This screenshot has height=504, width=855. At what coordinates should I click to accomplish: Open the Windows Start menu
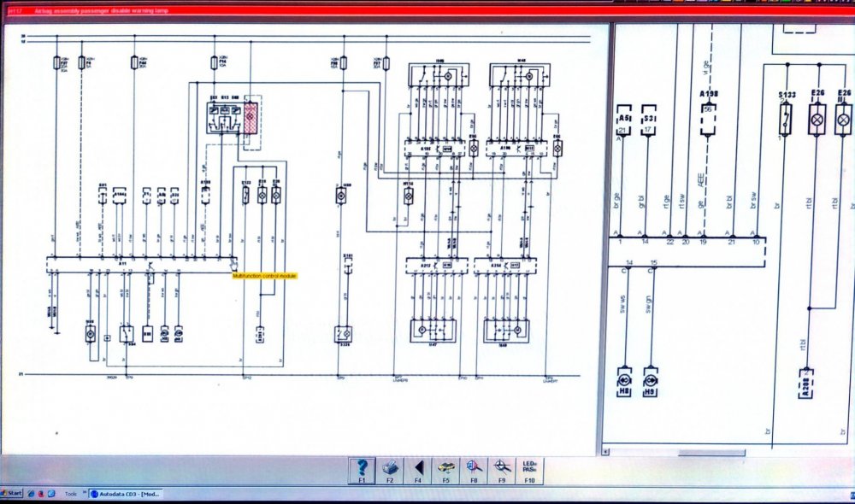pos(12,494)
